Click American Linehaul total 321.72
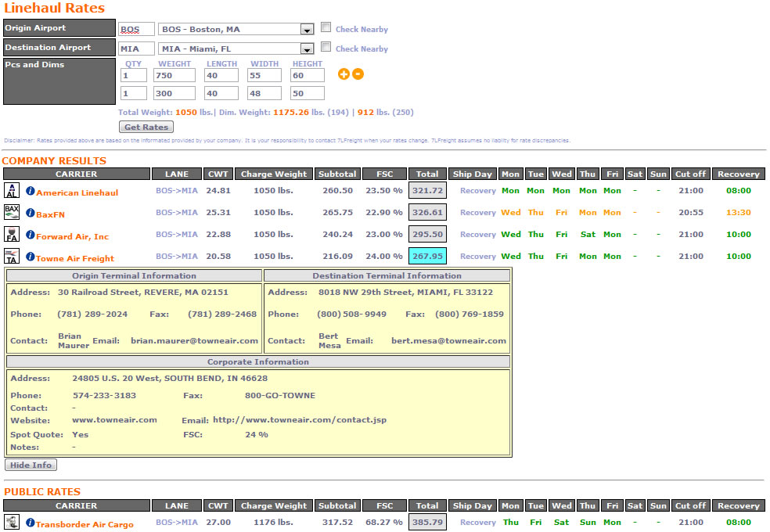This screenshot has width=770, height=532. tap(428, 190)
